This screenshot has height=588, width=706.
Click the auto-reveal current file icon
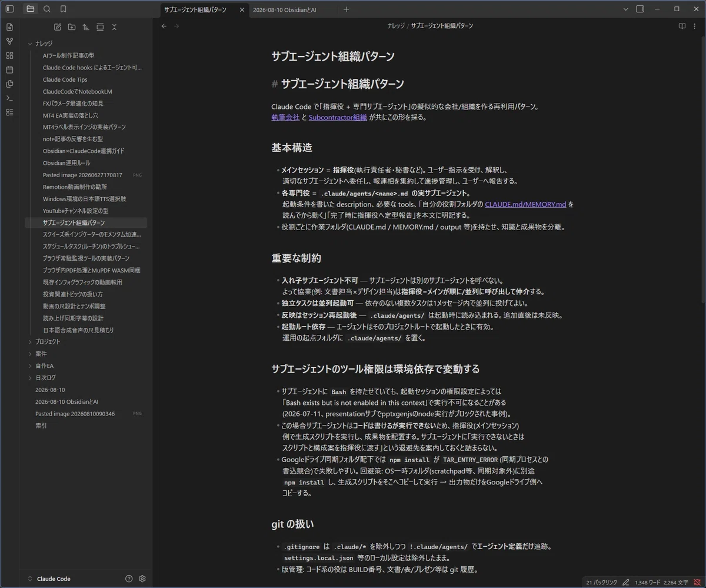[100, 27]
